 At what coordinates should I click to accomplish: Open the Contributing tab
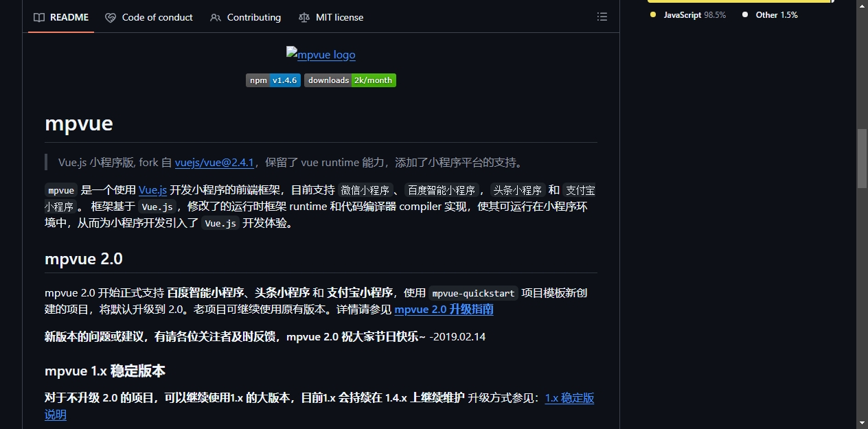[x=246, y=17]
